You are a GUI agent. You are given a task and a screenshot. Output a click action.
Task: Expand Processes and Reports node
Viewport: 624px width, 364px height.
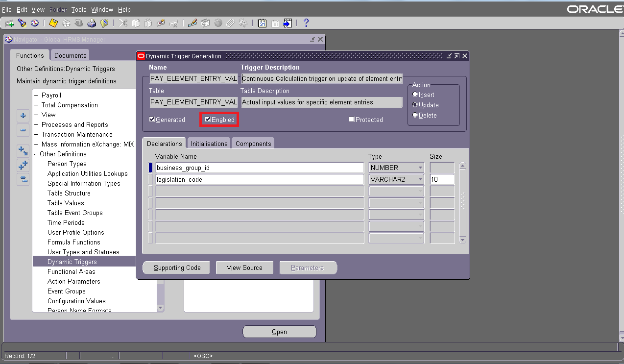pyautogui.click(x=36, y=124)
